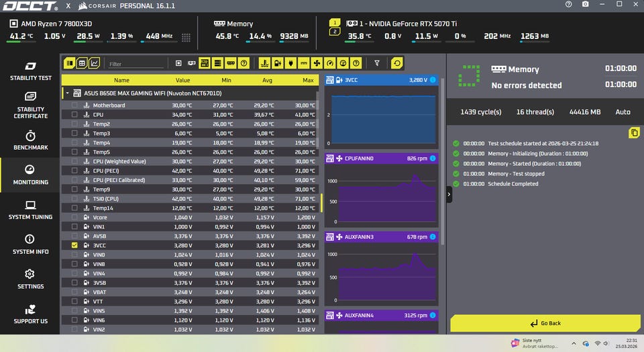Toggle the voltage sensor type filter
644x352 pixels.
click(x=278, y=63)
